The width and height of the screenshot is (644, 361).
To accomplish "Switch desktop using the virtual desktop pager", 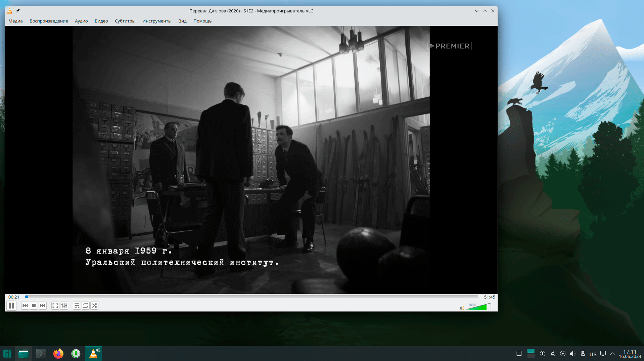I will click(x=531, y=354).
